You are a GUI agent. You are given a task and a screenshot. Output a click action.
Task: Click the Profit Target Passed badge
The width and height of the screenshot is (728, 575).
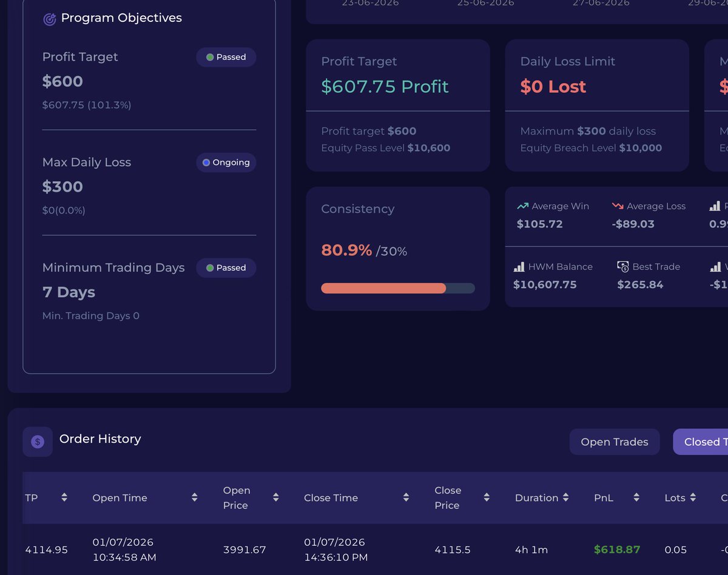click(226, 57)
